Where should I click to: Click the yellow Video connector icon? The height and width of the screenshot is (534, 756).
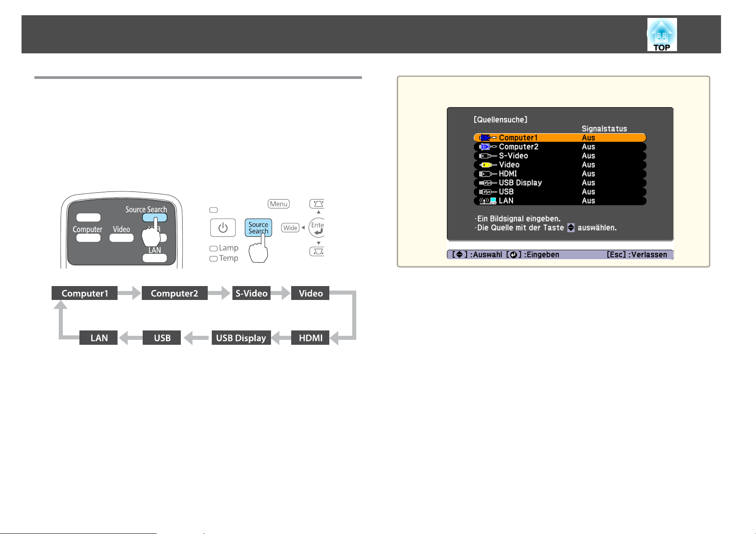click(x=488, y=165)
